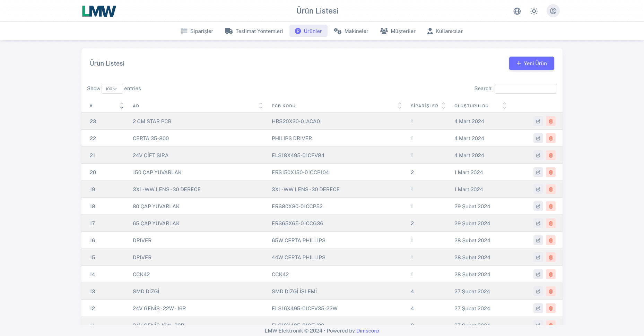
Task: Delete the 80 ÇAP YUVARLAK row
Action: (x=550, y=207)
